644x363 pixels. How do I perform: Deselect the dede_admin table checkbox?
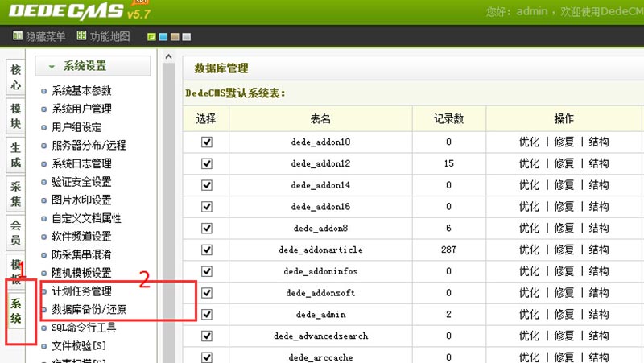207,314
